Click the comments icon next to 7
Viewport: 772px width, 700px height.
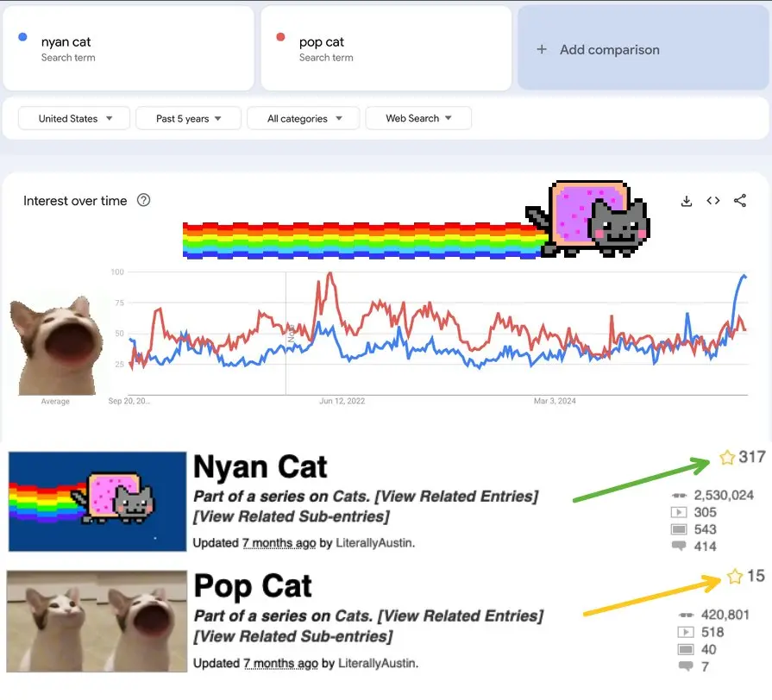click(686, 666)
